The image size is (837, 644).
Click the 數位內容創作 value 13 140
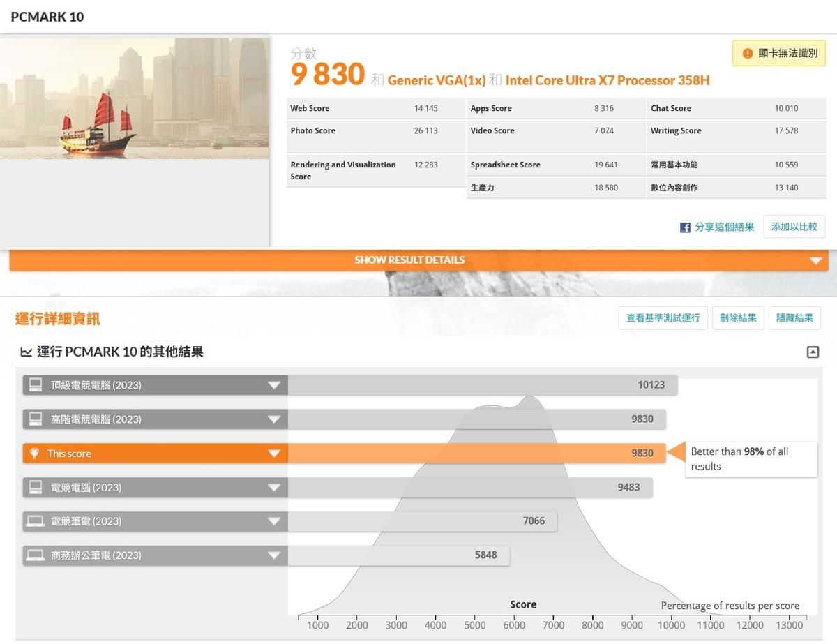point(786,188)
